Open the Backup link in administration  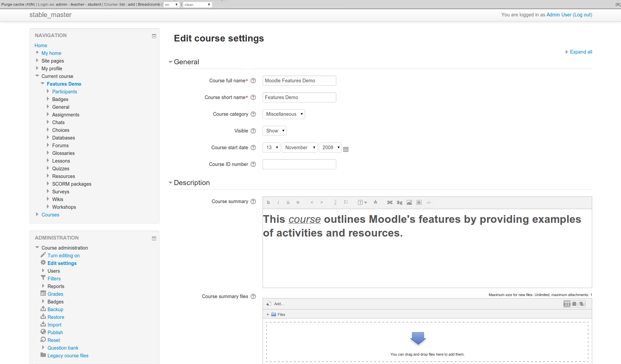(55, 309)
